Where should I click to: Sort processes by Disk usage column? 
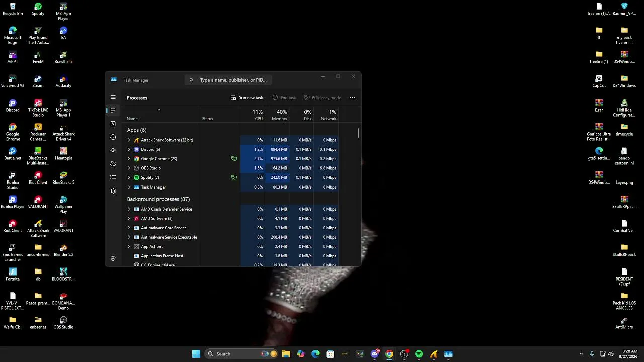301,115
